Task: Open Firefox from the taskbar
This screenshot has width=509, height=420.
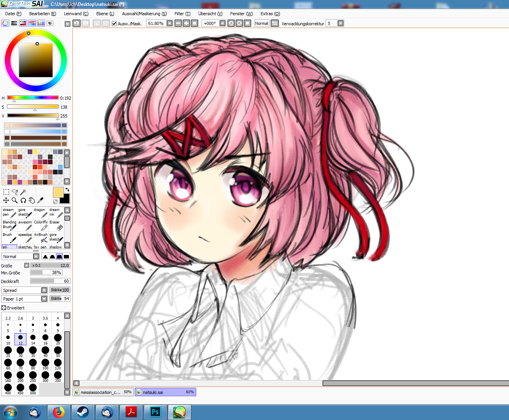Action: click(59, 412)
